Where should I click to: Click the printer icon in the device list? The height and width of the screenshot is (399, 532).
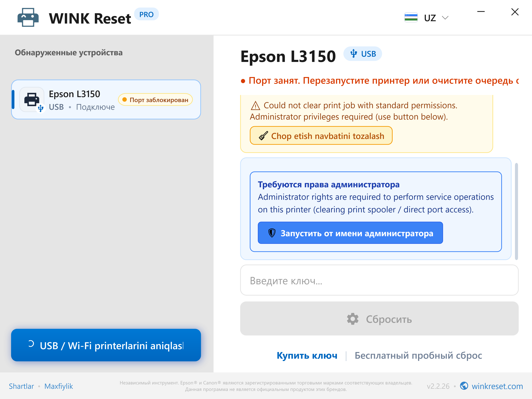[x=32, y=100]
